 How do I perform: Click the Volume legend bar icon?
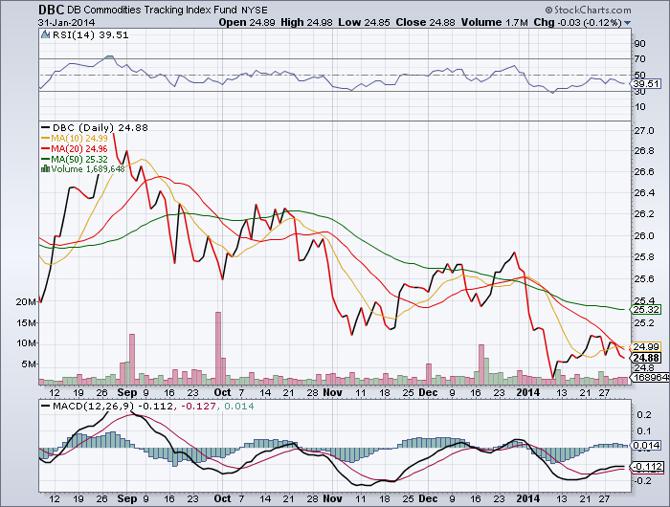click(45, 169)
